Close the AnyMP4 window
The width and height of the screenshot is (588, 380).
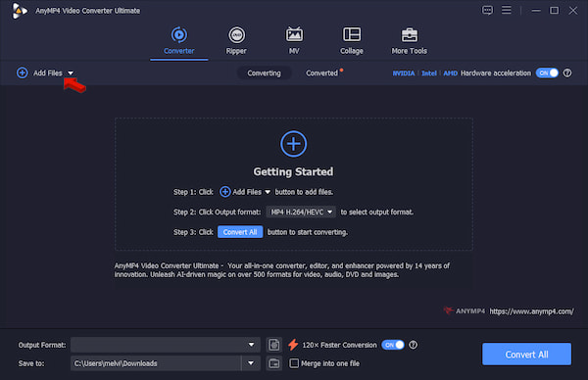click(572, 11)
